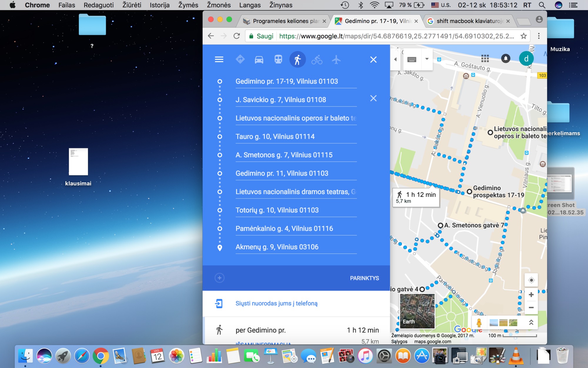Open the Failas menu
588x368 pixels.
click(67, 5)
